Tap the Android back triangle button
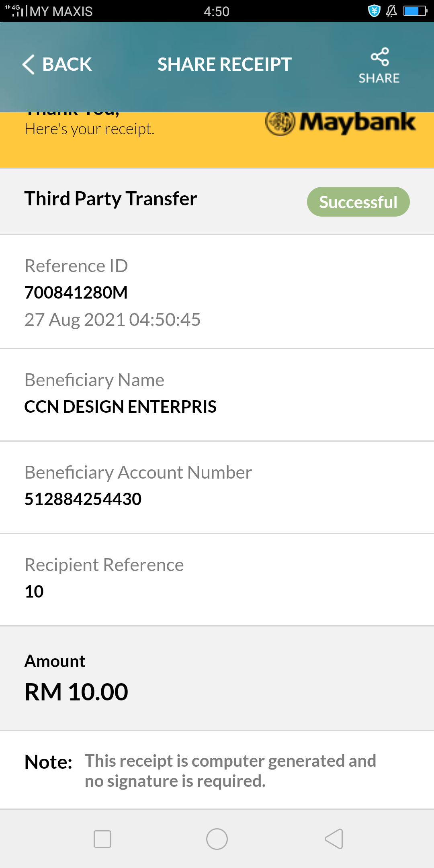Image resolution: width=434 pixels, height=868 pixels. coord(334,839)
